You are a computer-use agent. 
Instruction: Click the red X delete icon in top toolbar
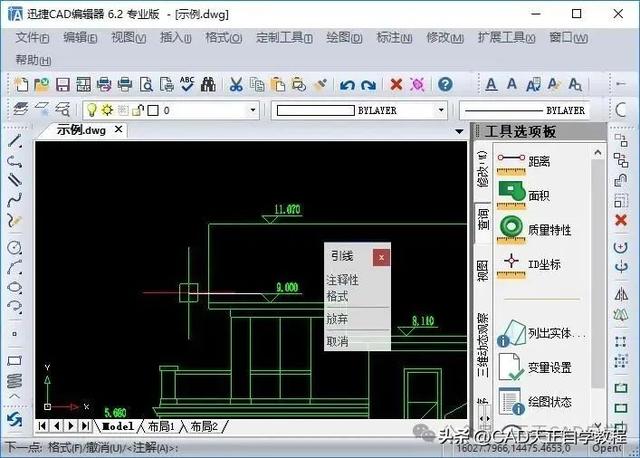coord(396,84)
